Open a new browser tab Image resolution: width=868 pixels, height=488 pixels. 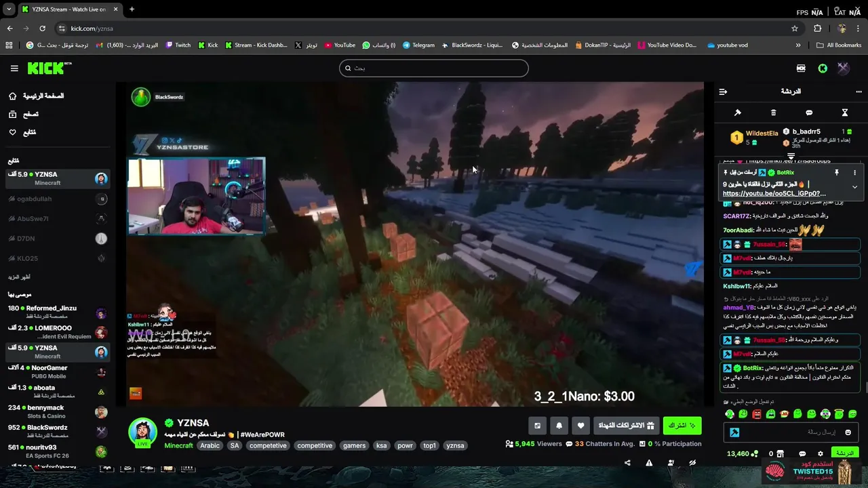point(132,9)
